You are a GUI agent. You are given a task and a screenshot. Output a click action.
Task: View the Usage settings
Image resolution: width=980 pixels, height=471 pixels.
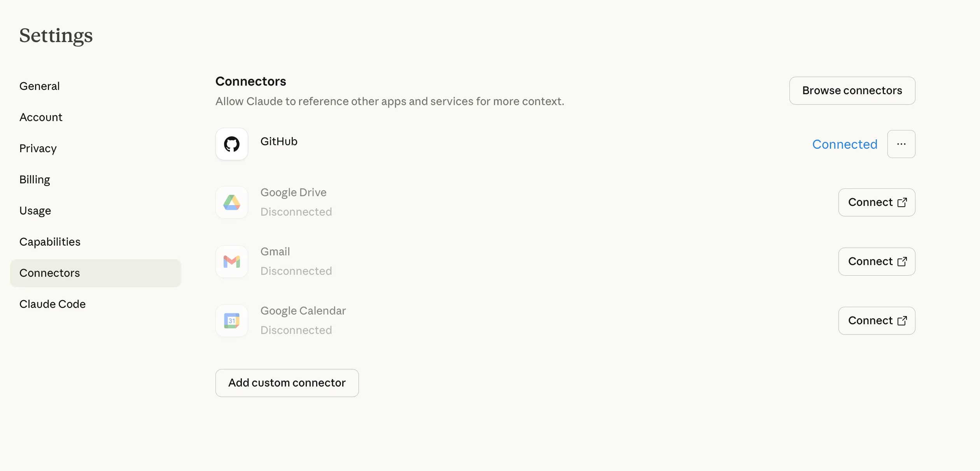click(x=35, y=211)
